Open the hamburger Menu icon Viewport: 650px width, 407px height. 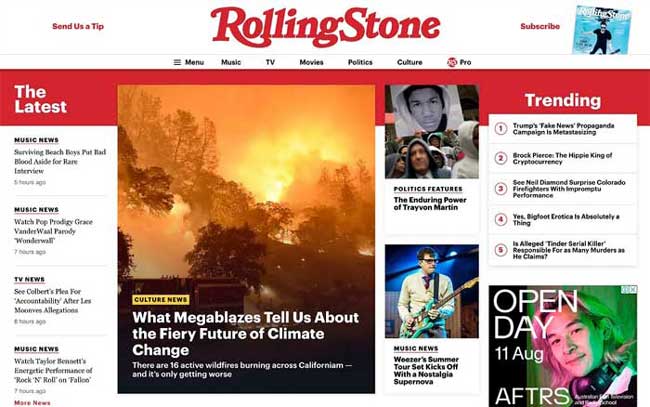[177, 62]
